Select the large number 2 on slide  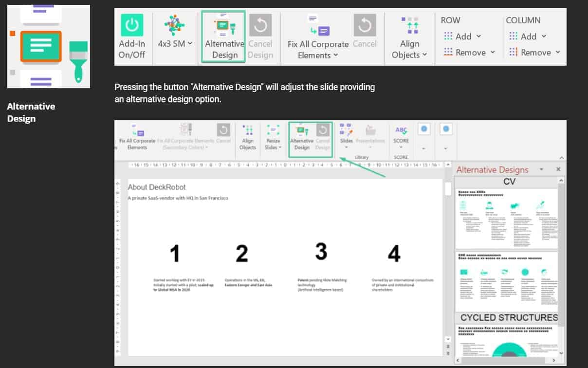(241, 254)
